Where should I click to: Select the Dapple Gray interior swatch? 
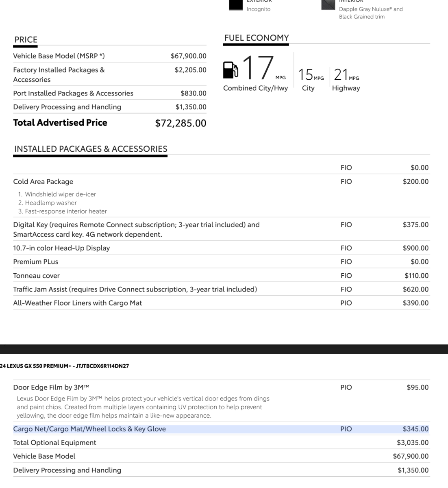328,5
